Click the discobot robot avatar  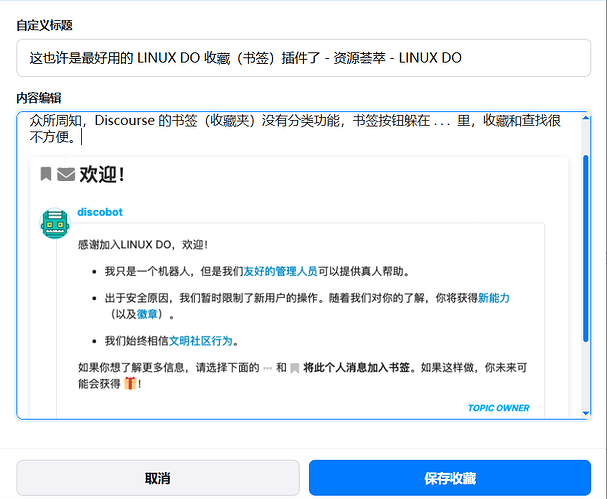(55, 223)
